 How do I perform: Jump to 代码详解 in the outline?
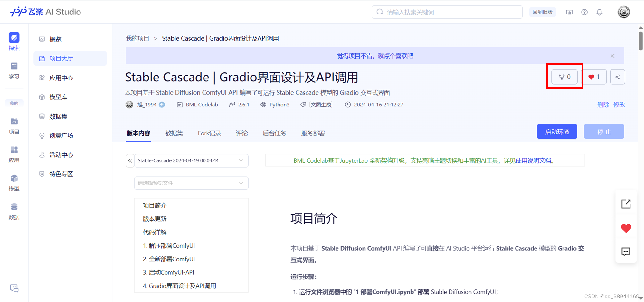(155, 232)
